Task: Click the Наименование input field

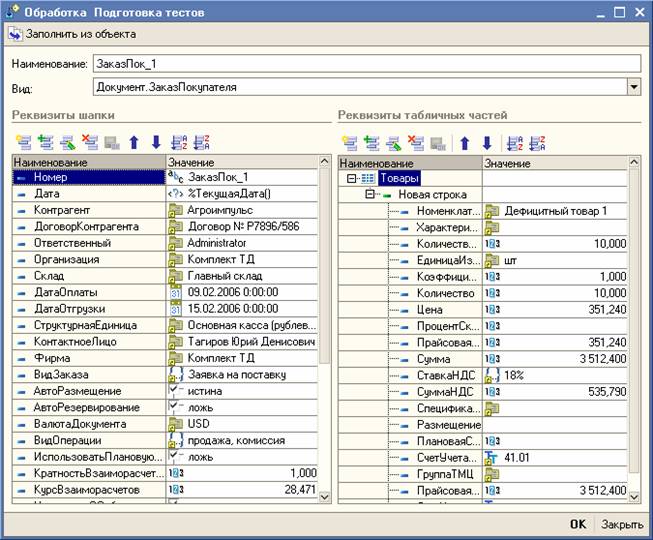Action: pyautogui.click(x=366, y=64)
